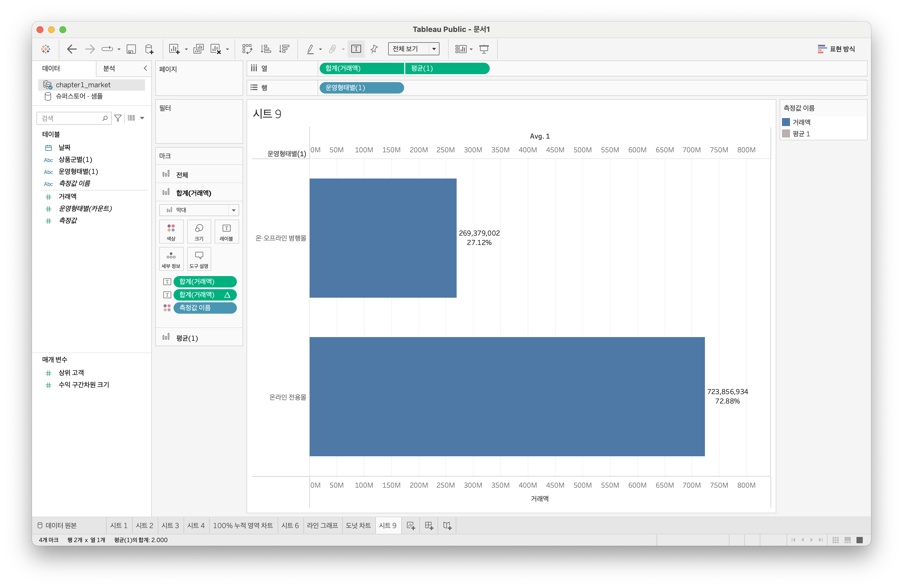Click the swap rows and columns icon
Viewport: 903px width, 588px height.
tap(247, 49)
